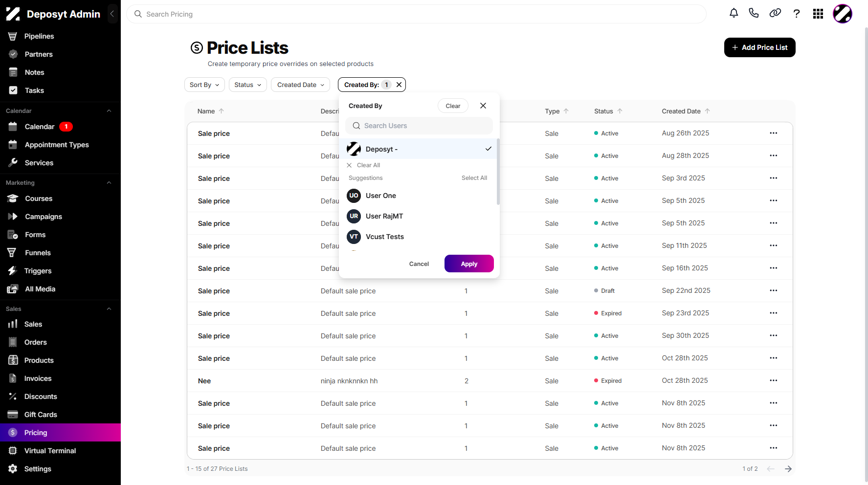Click the Search Users input field
This screenshot has height=485, width=868.
(x=419, y=126)
